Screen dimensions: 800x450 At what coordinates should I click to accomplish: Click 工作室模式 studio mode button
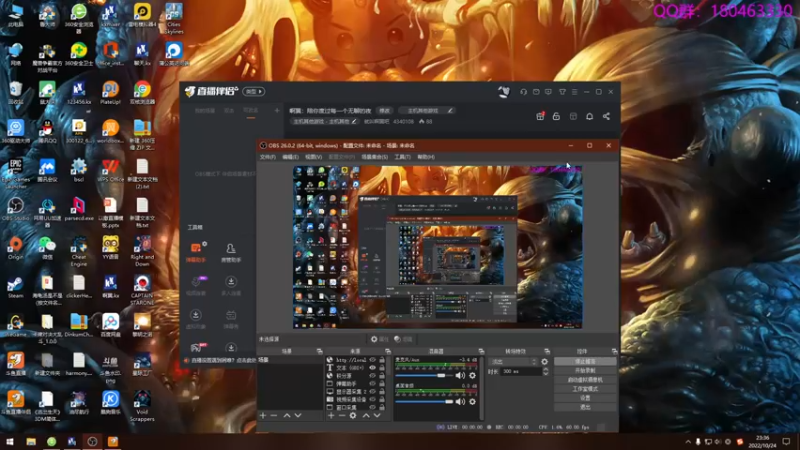(585, 389)
